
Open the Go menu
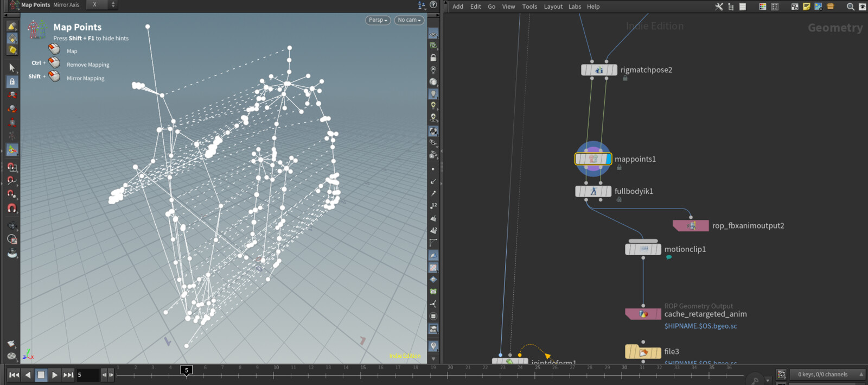tap(492, 7)
